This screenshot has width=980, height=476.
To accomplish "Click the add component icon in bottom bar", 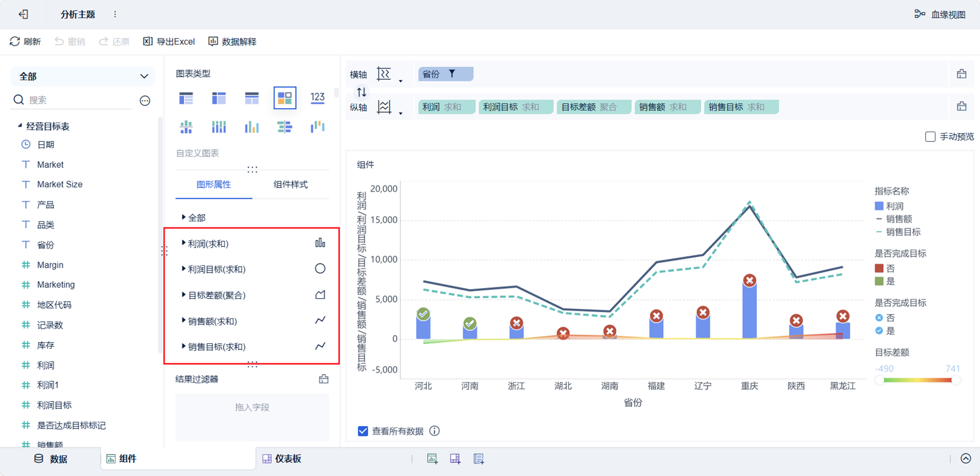I will tap(432, 459).
